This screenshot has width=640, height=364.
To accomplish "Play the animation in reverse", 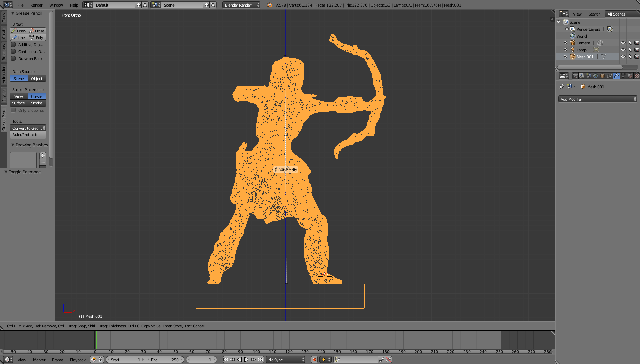I will (x=239, y=360).
